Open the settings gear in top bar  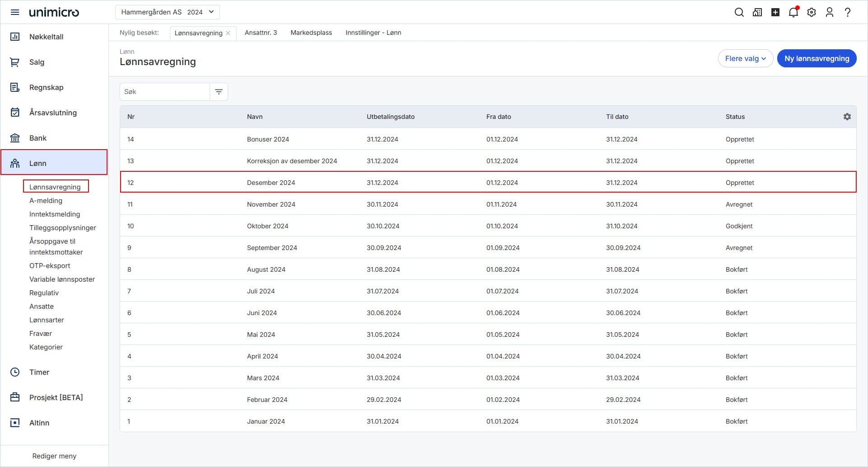point(811,12)
